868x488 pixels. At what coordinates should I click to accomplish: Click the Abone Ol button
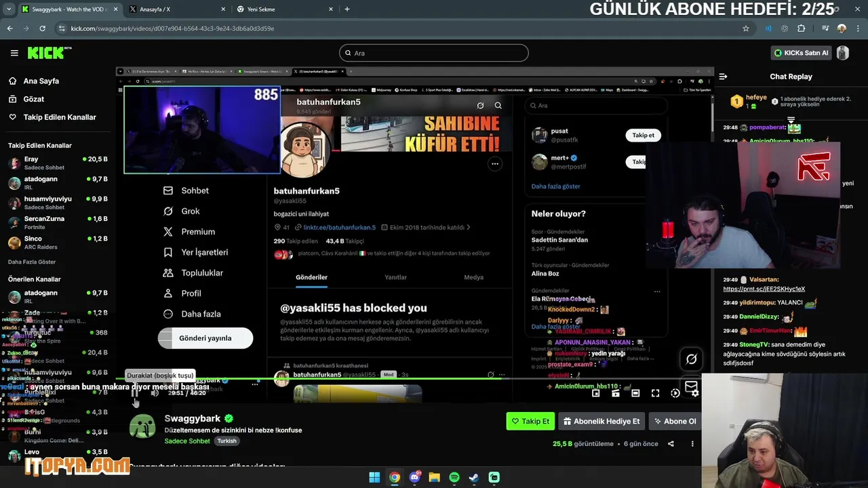point(674,421)
